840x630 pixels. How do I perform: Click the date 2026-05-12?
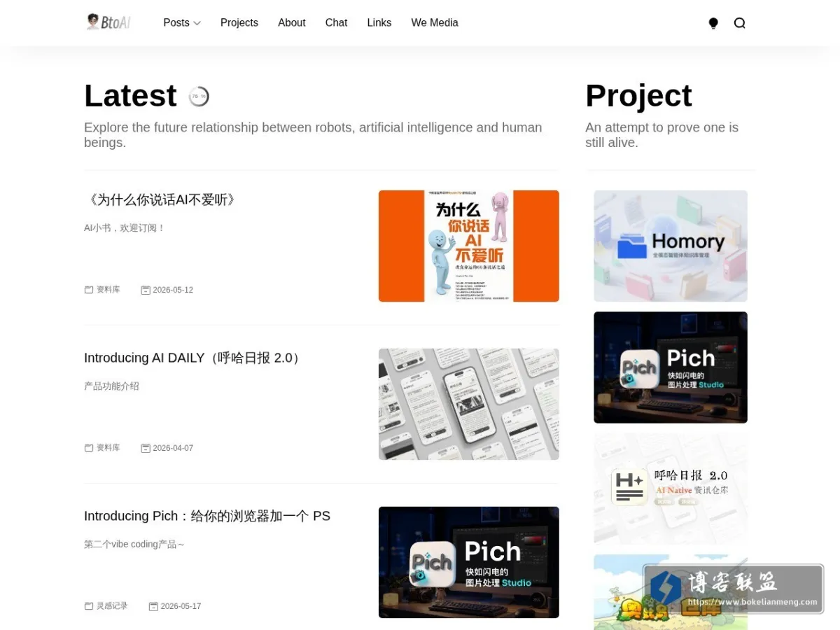(x=173, y=290)
